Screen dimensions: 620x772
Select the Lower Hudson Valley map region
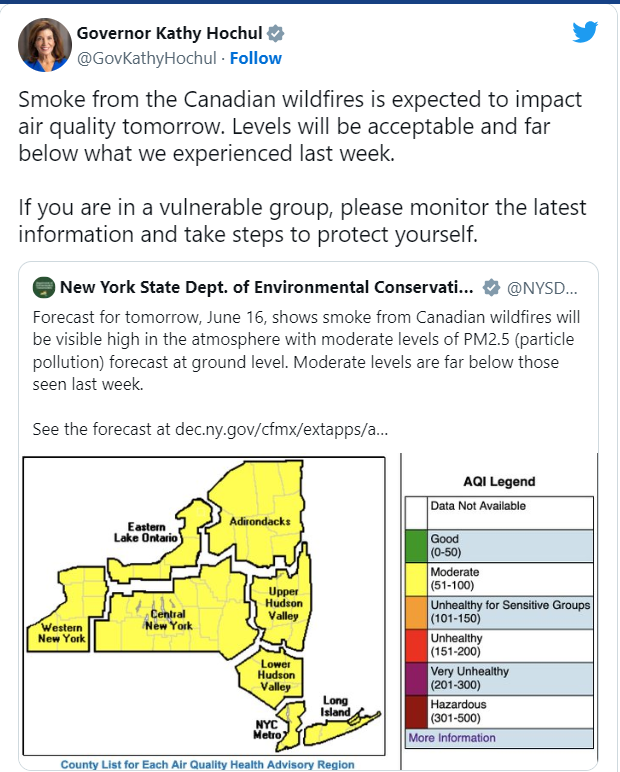(270, 676)
